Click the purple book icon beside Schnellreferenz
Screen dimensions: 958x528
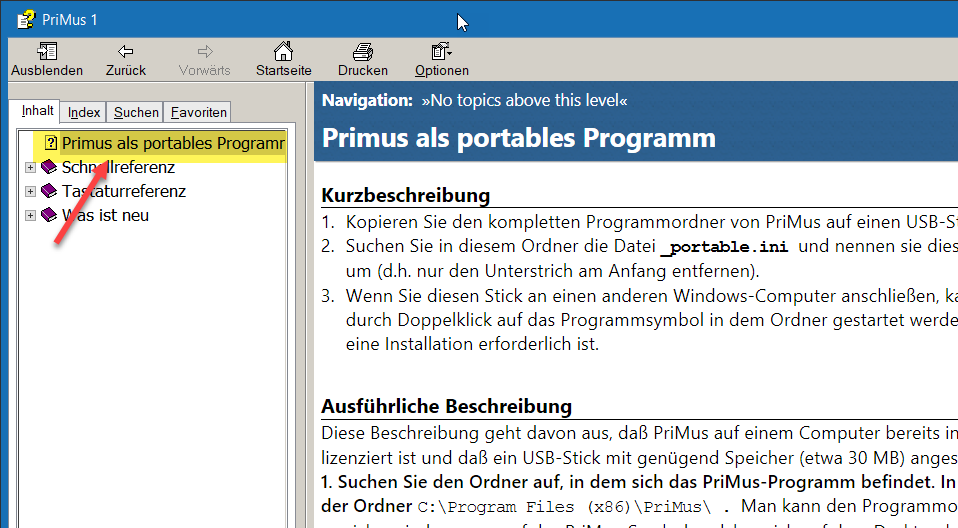(x=49, y=167)
